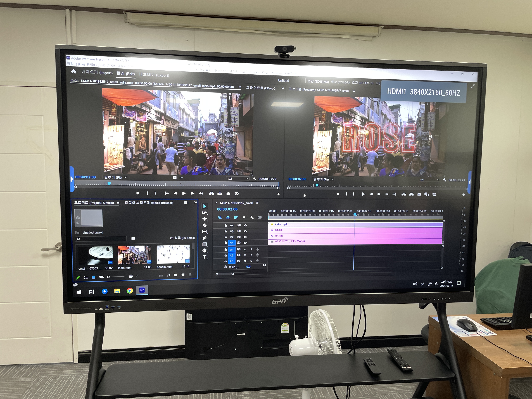Mute audio track A1

click(245, 249)
